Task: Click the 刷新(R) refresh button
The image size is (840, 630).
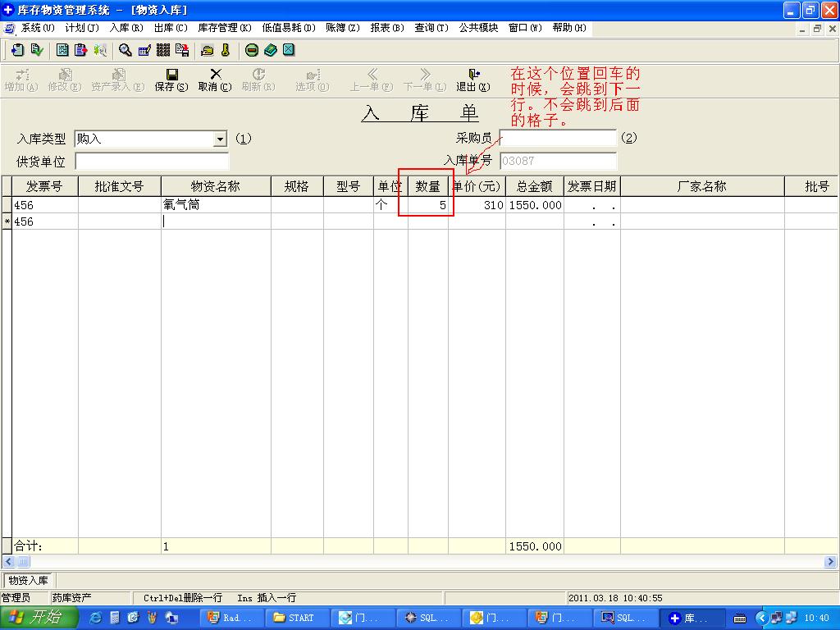Action: coord(258,80)
